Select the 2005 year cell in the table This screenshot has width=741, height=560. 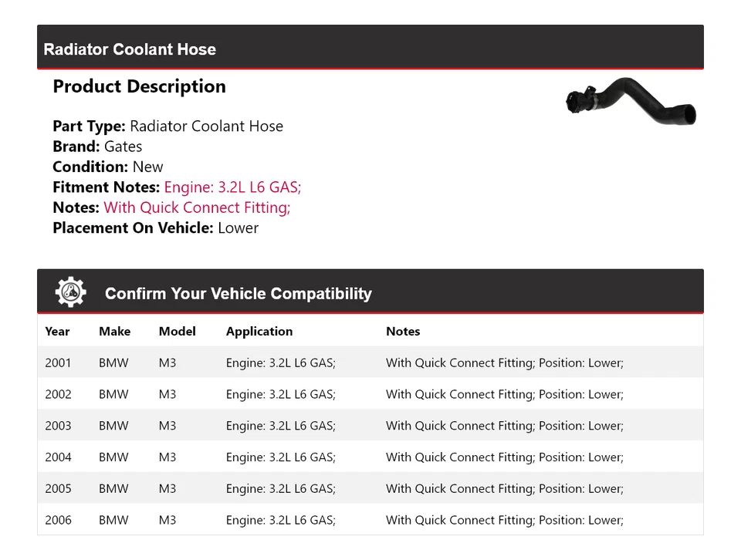58,488
